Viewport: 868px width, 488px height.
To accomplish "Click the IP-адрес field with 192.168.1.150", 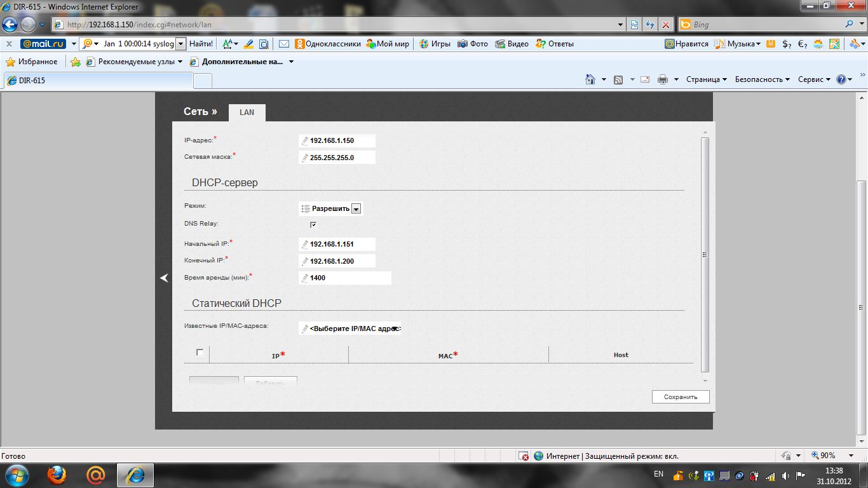I will [337, 140].
